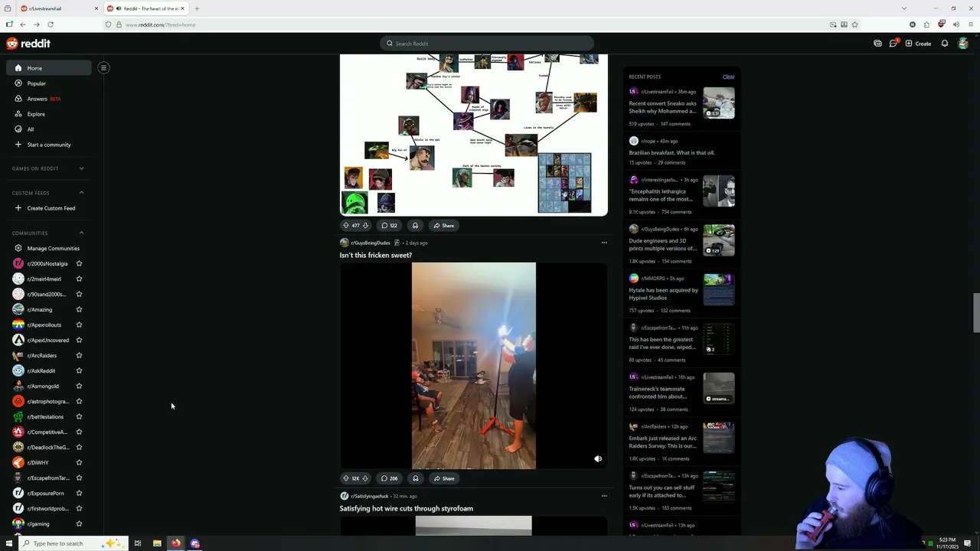Go back in browser history
Screen dimensions: 980x551
tap(23, 24)
